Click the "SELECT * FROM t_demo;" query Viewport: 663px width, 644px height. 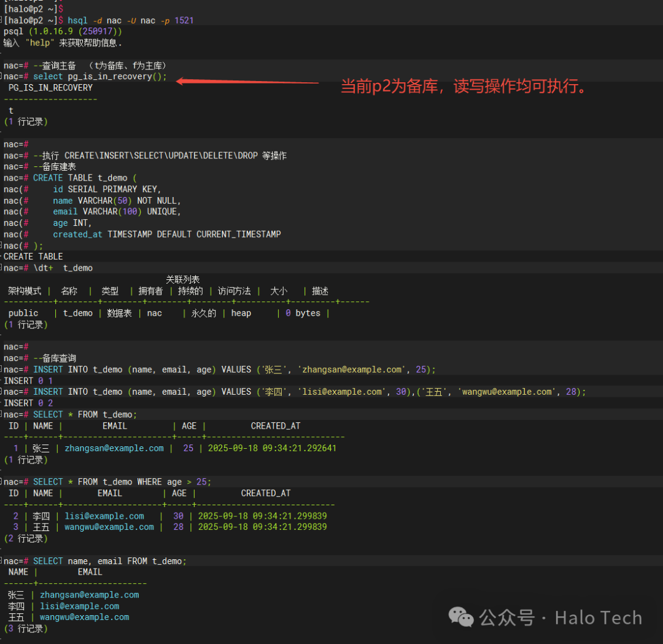(85, 414)
